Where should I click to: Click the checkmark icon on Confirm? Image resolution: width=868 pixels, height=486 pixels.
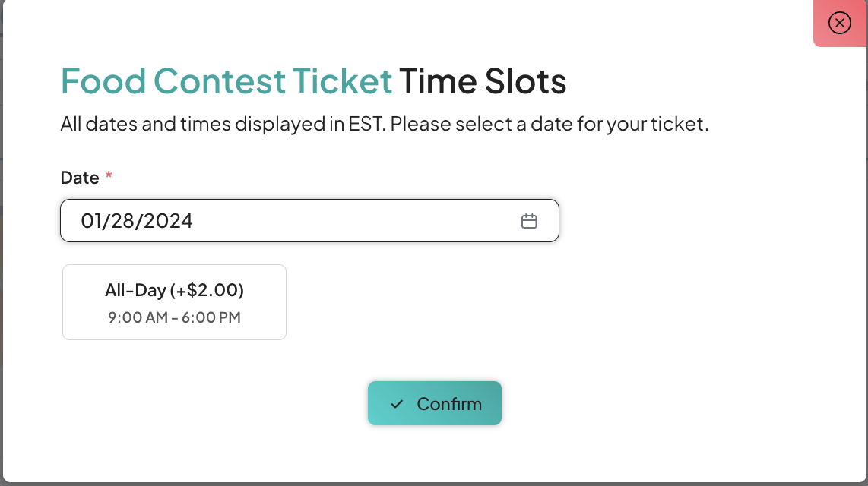396,404
